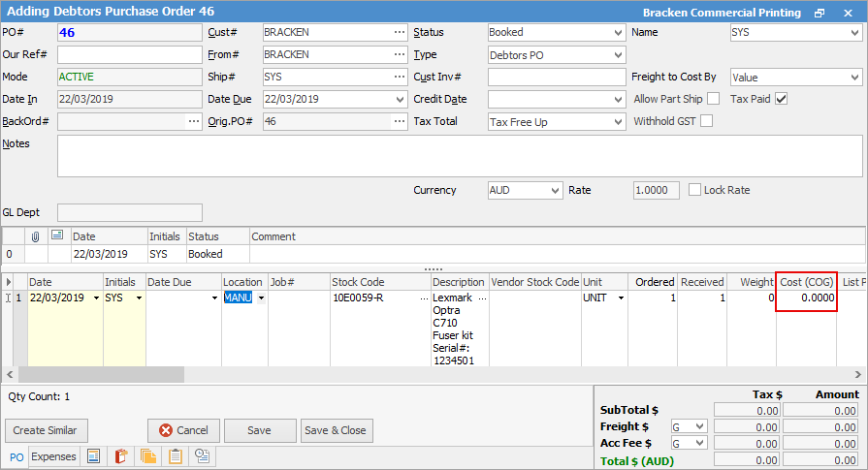The image size is (868, 470).
Task: Click the Description ellipsis in row 1
Action: click(482, 298)
